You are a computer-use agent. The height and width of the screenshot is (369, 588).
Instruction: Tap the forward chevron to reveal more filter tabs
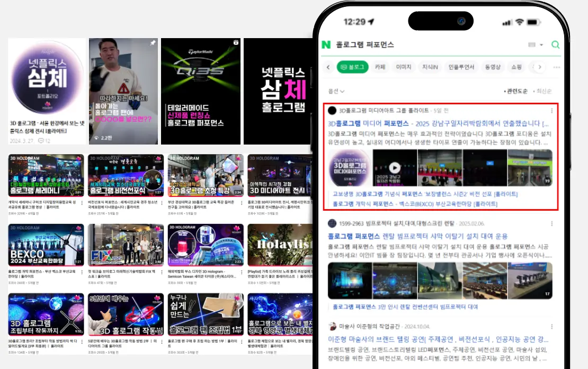[x=539, y=67]
